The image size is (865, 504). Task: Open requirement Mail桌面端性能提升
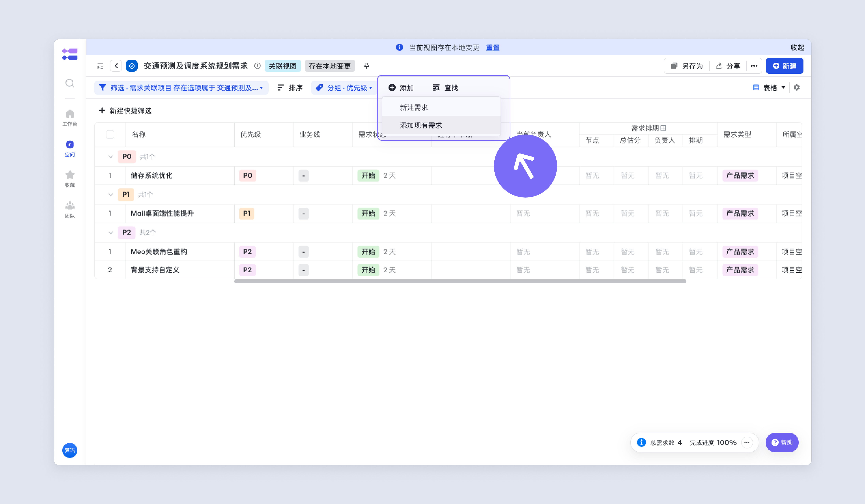tap(162, 213)
